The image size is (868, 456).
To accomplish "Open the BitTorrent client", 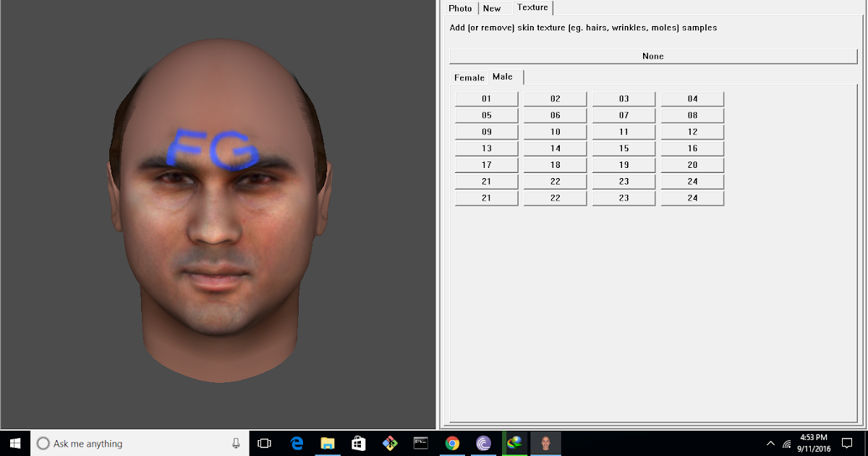I will click(x=482, y=443).
